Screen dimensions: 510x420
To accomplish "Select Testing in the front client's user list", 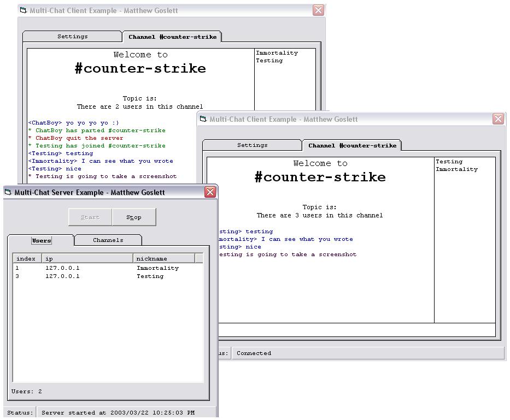I will coord(449,162).
